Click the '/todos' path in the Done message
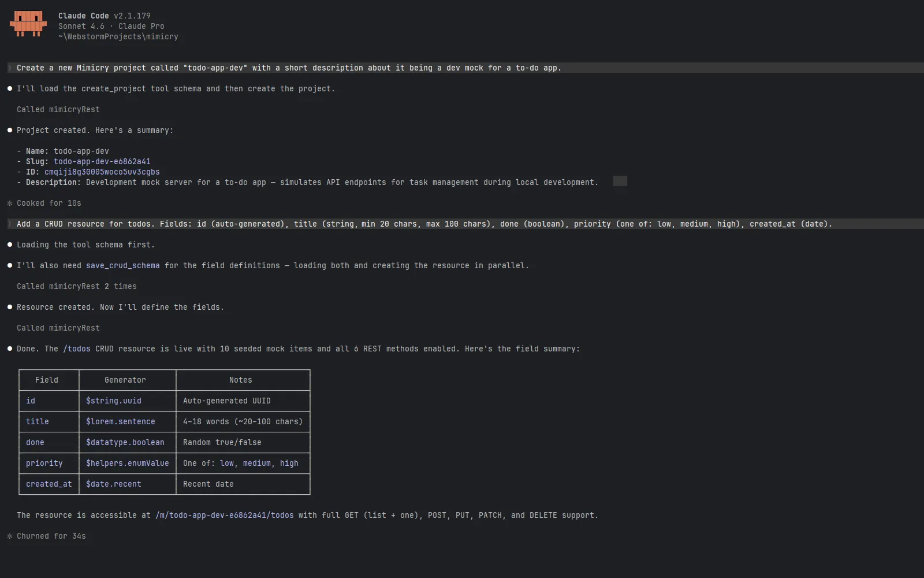Screen dimensions: 924x578 click(77, 349)
